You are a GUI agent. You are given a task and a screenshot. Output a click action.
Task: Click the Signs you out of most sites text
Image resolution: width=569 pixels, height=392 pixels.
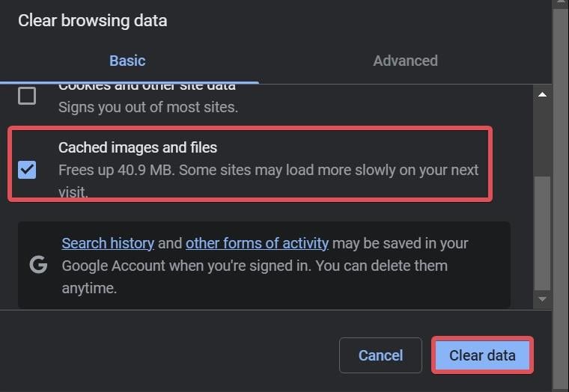[x=148, y=107]
